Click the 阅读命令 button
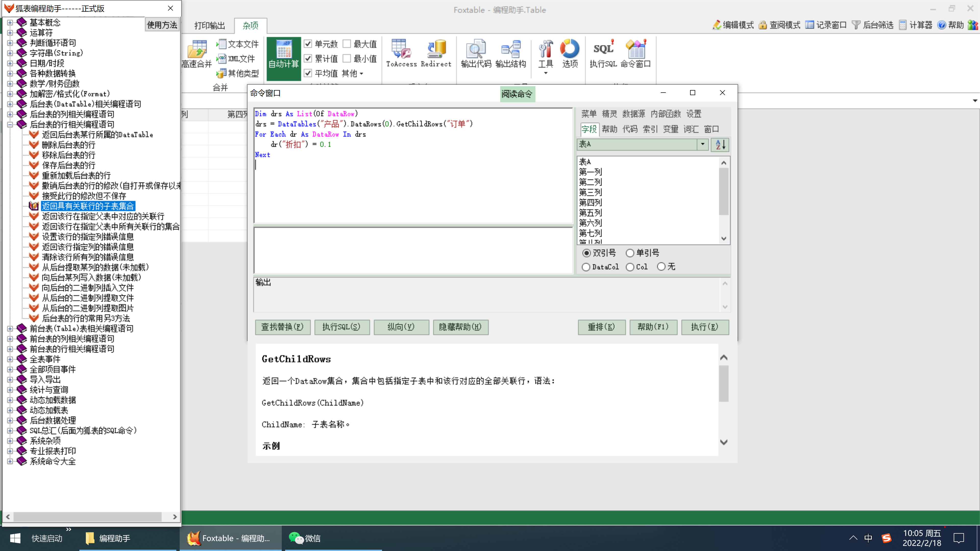Screen dimensions: 980x551 [517, 94]
